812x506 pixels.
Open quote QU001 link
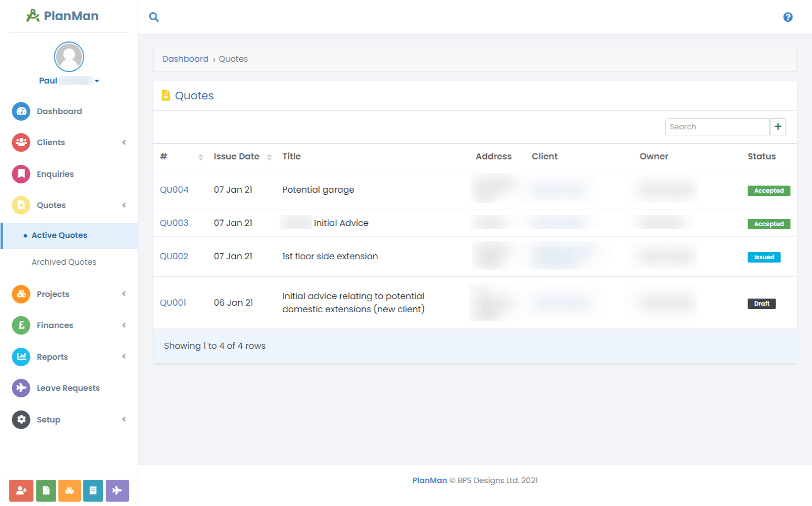173,303
